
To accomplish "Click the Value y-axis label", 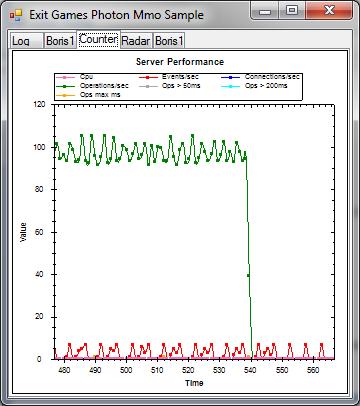I will [x=23, y=232].
